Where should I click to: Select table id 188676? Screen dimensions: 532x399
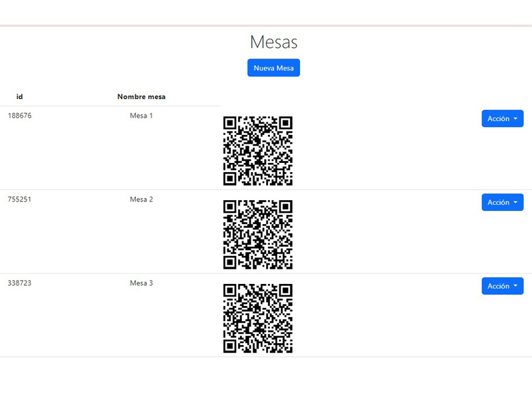[20, 116]
